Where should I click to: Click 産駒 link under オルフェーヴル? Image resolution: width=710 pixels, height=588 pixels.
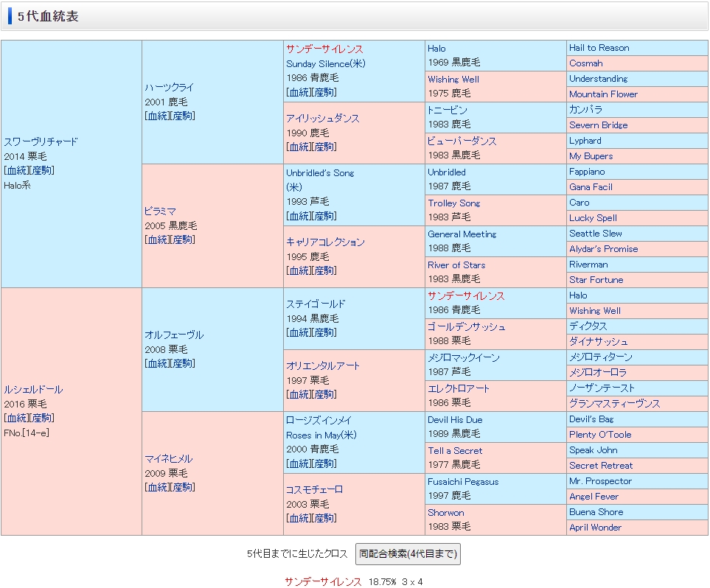coord(183,363)
